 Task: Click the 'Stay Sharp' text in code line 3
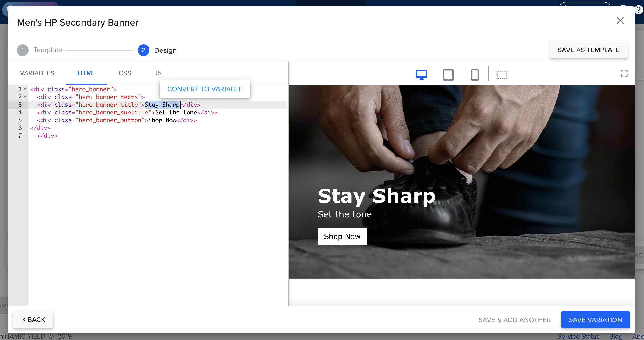[x=162, y=105]
